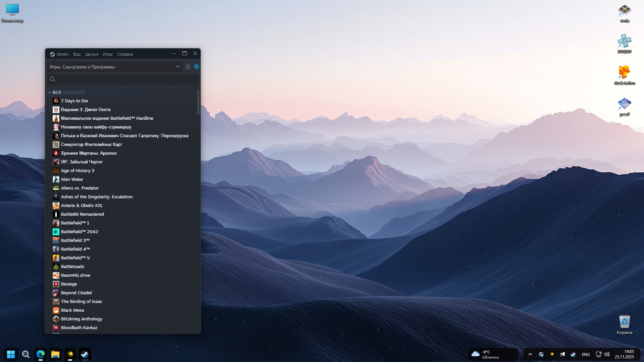Select the xenia desktop shortcut

coord(625,13)
